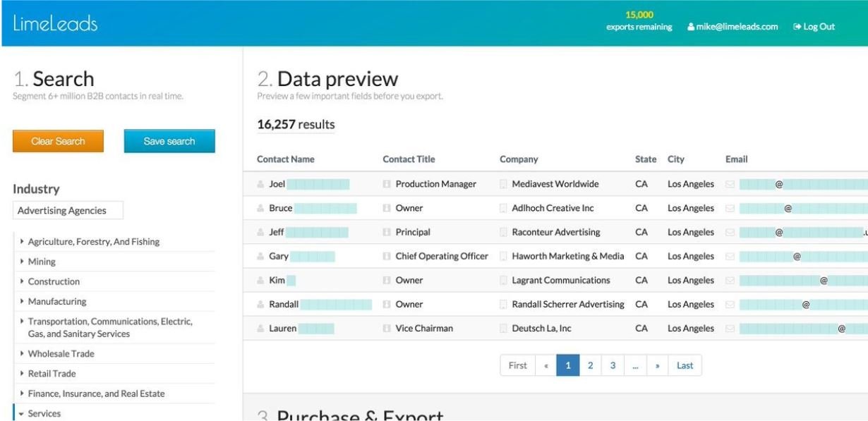Click the company icon beside Adlhoch Creative Inc

pyautogui.click(x=503, y=209)
